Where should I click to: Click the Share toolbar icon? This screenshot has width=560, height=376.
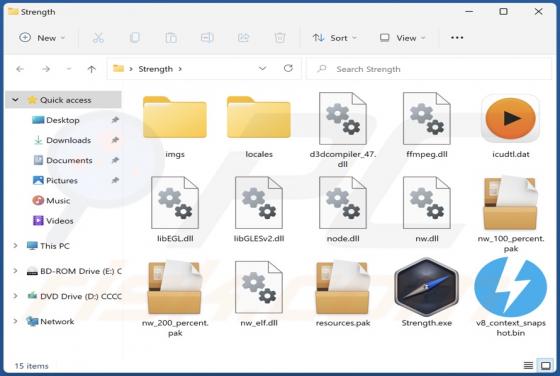(x=244, y=38)
